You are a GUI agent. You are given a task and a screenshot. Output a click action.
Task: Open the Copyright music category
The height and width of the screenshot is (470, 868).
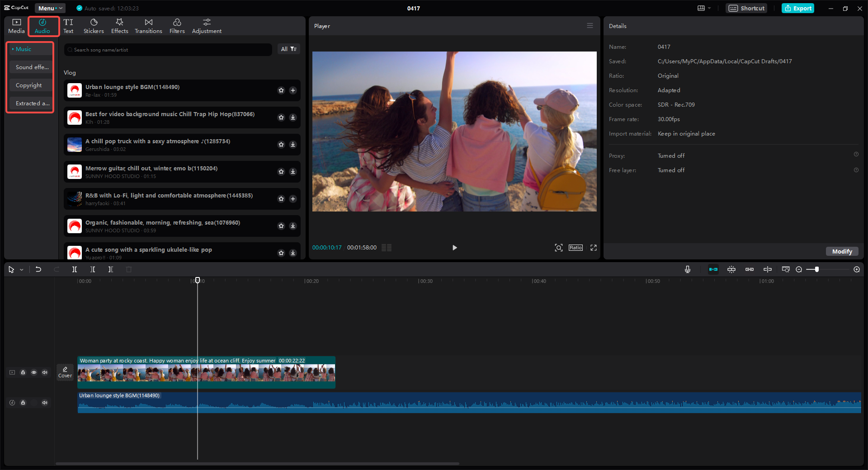29,85
